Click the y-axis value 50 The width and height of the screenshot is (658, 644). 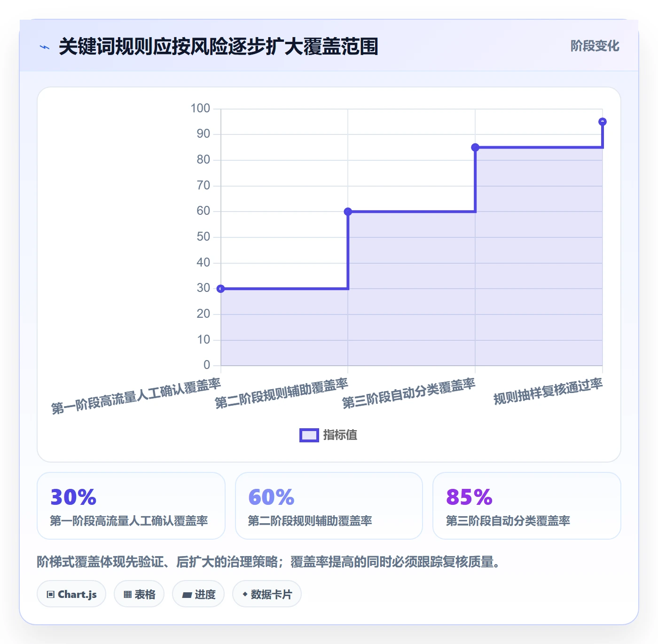204,237
